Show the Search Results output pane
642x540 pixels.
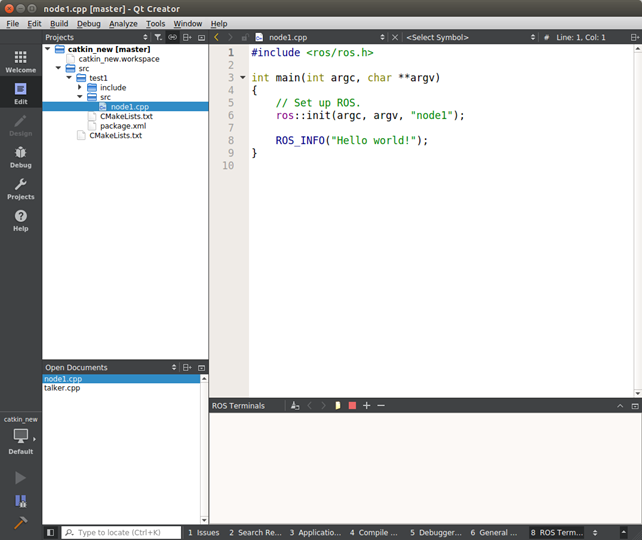tap(255, 532)
